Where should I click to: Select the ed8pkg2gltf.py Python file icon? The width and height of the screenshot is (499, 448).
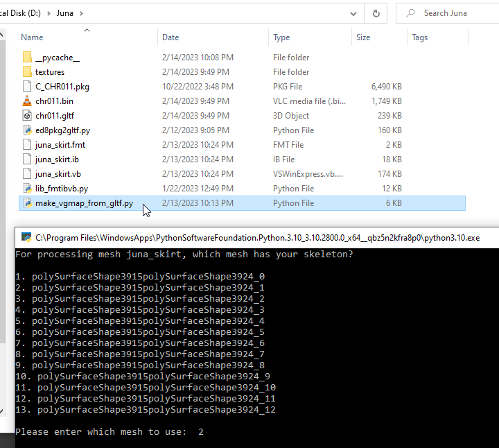point(27,130)
